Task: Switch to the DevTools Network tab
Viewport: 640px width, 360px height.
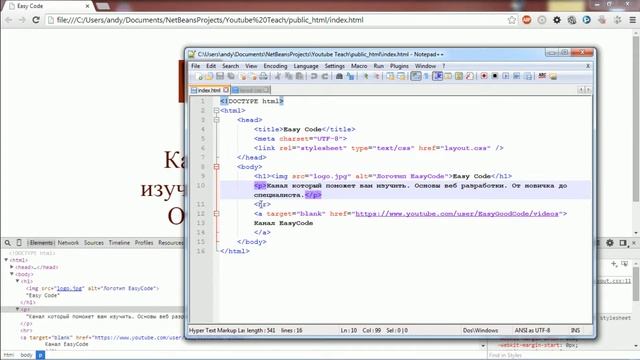Action: point(68,243)
